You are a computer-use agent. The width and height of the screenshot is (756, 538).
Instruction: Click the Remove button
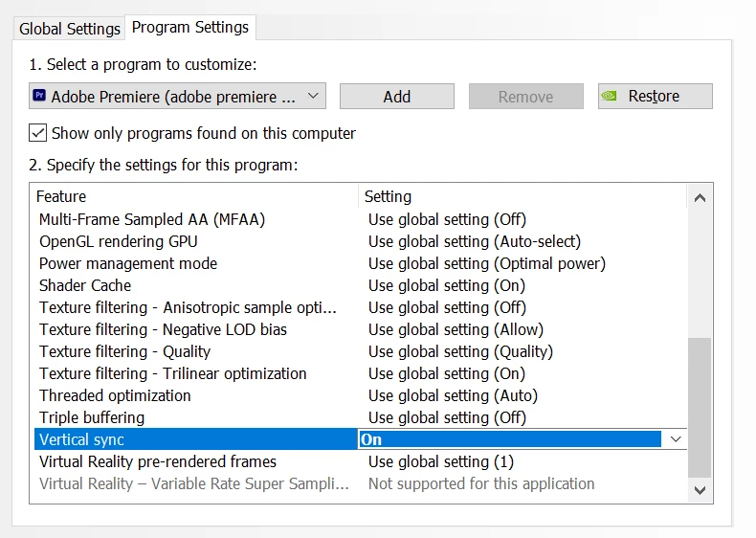click(526, 96)
